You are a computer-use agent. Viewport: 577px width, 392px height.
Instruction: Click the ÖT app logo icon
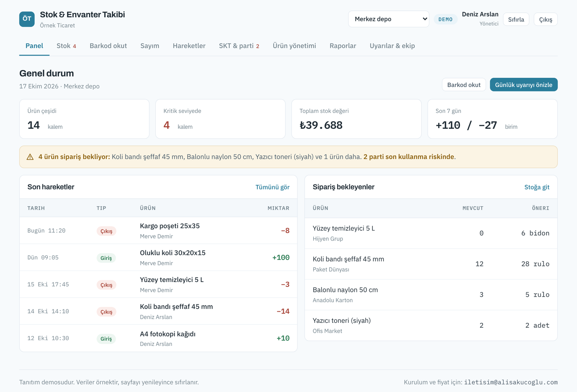click(27, 19)
